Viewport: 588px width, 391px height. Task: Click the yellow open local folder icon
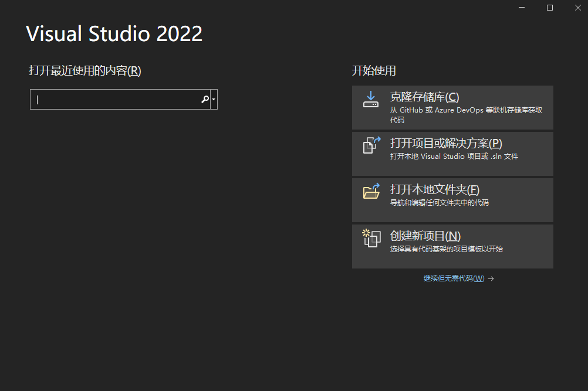(x=371, y=191)
